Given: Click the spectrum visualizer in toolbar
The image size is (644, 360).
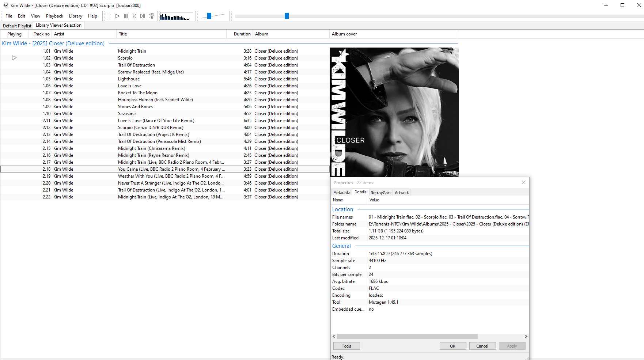Looking at the screenshot, I should click(176, 16).
